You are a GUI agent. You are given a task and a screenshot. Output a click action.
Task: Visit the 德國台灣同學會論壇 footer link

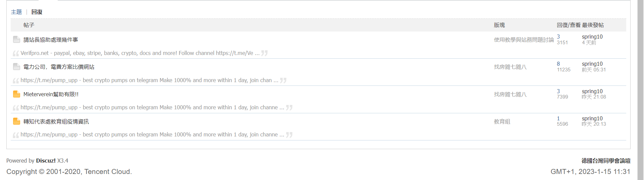[x=606, y=161]
